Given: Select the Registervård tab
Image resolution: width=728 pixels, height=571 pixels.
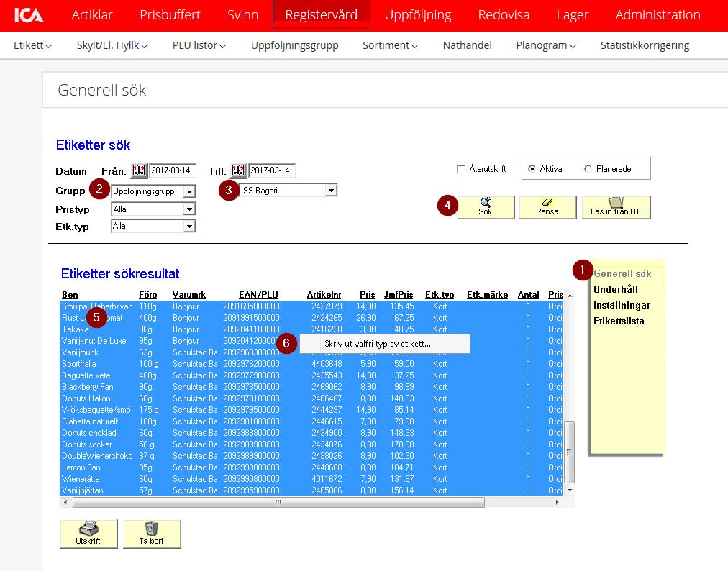Looking at the screenshot, I should click(x=322, y=15).
